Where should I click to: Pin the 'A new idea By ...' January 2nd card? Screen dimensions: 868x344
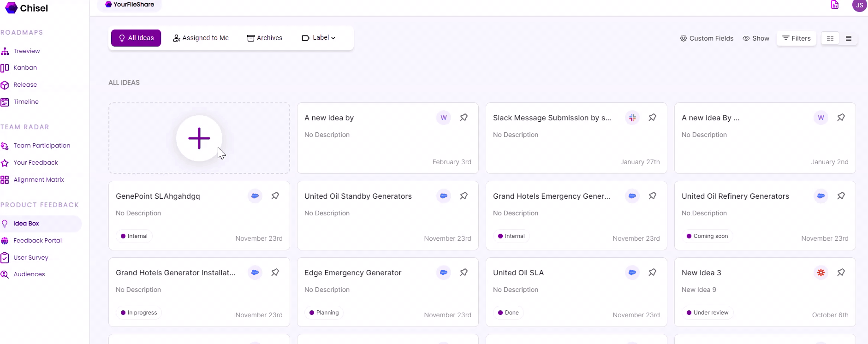841,118
